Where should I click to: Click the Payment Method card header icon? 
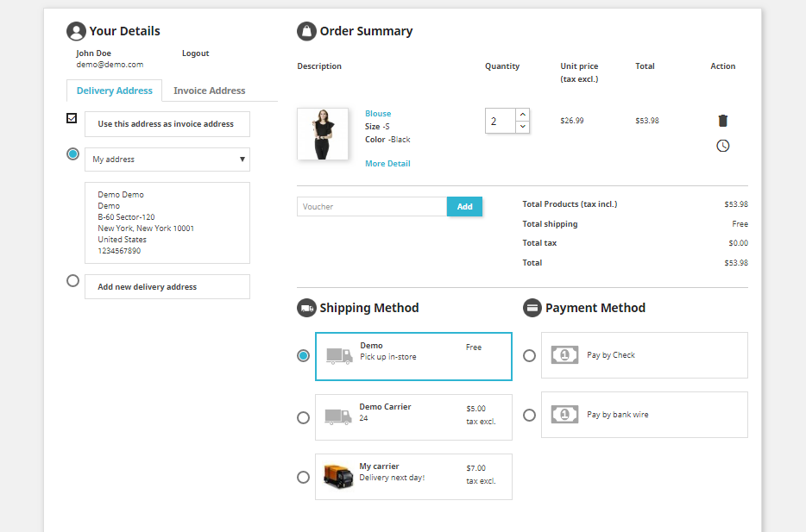pyautogui.click(x=532, y=308)
